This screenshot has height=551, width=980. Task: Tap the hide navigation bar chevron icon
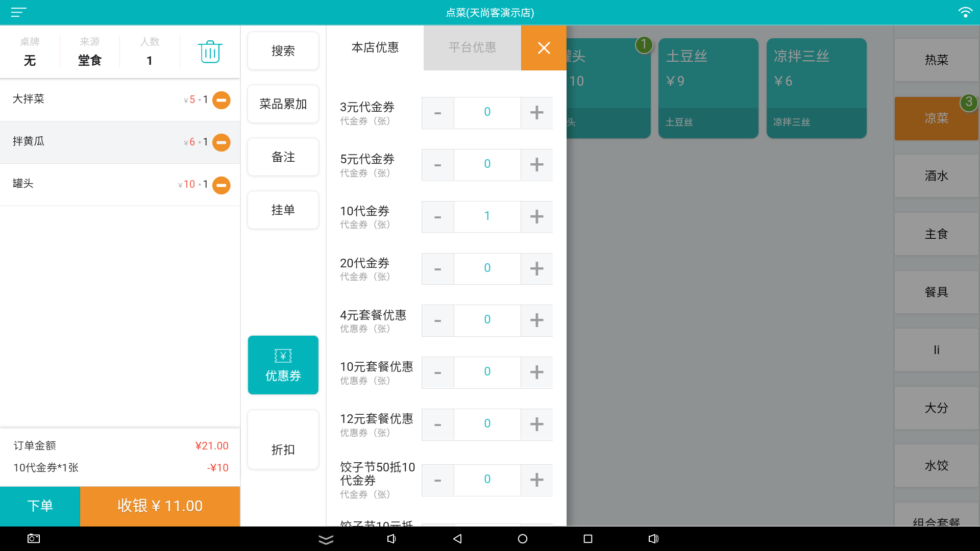(326, 540)
